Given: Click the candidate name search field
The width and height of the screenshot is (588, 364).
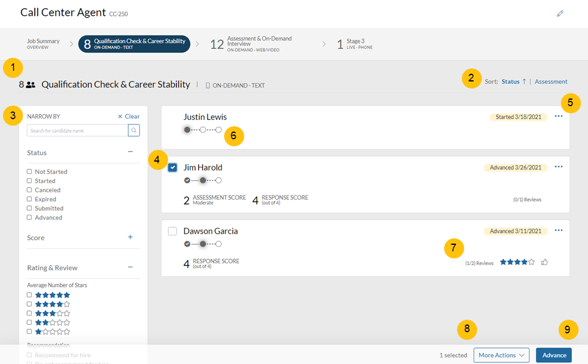Looking at the screenshot, I should click(x=77, y=130).
